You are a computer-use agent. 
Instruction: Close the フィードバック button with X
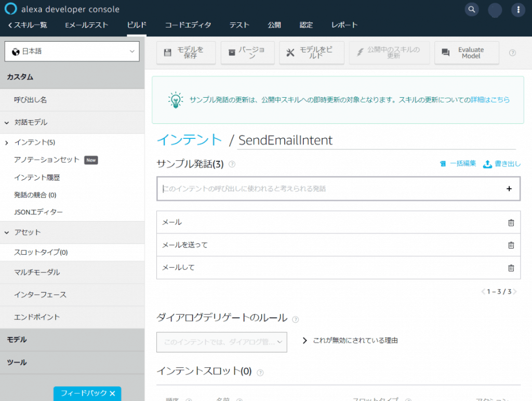point(112,393)
